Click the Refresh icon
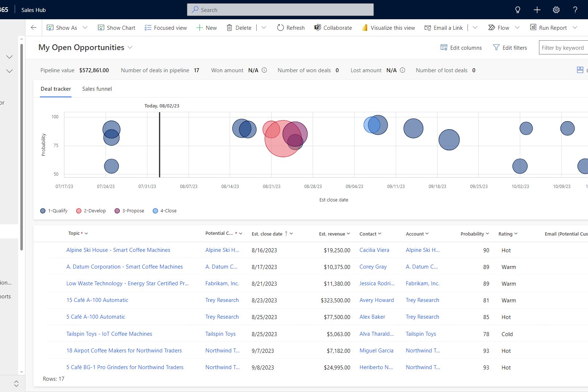 tap(279, 28)
